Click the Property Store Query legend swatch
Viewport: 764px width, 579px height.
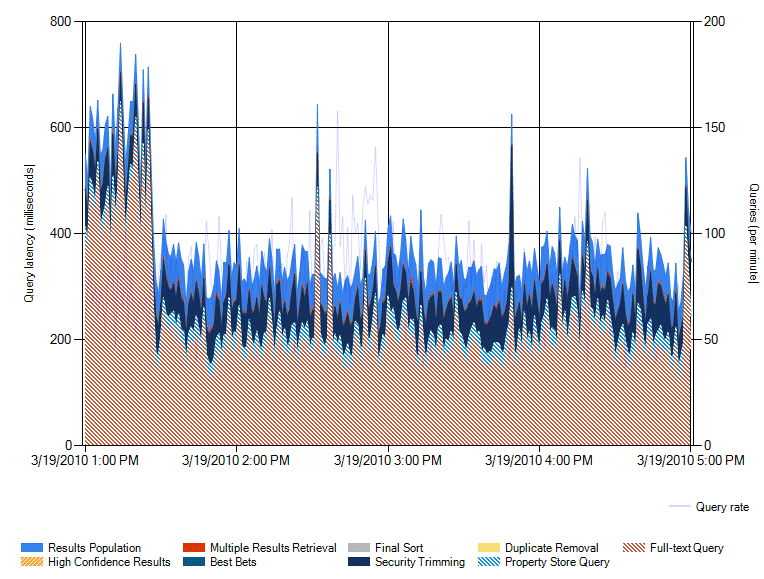click(x=489, y=562)
